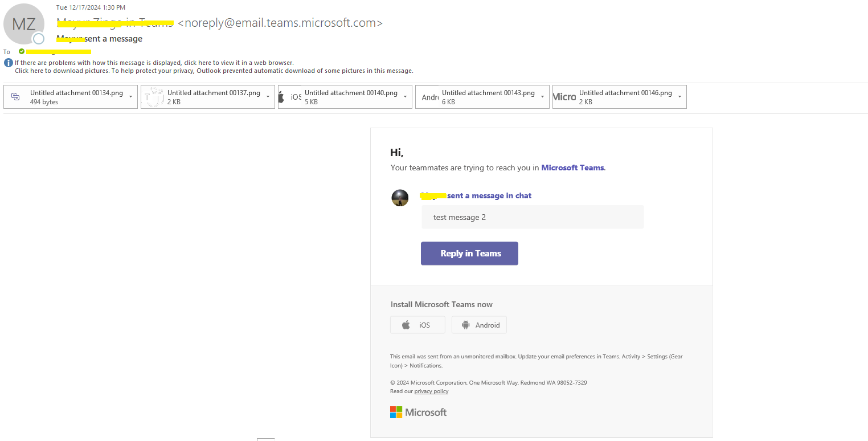This screenshot has width=868, height=441.
Task: Open the Microsoft Teams link in the email body
Action: (x=572, y=168)
